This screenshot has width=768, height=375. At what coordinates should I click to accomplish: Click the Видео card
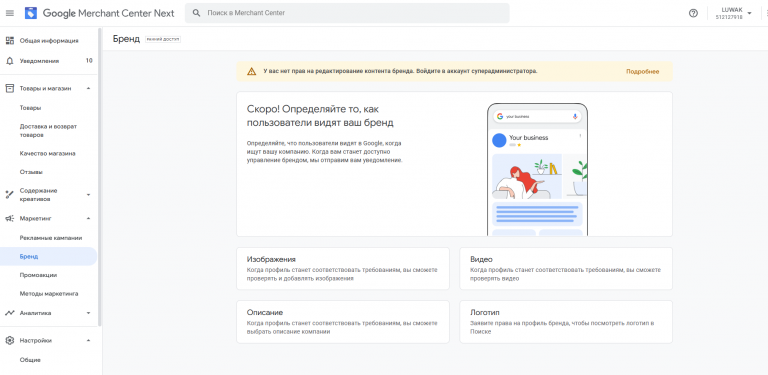566,268
